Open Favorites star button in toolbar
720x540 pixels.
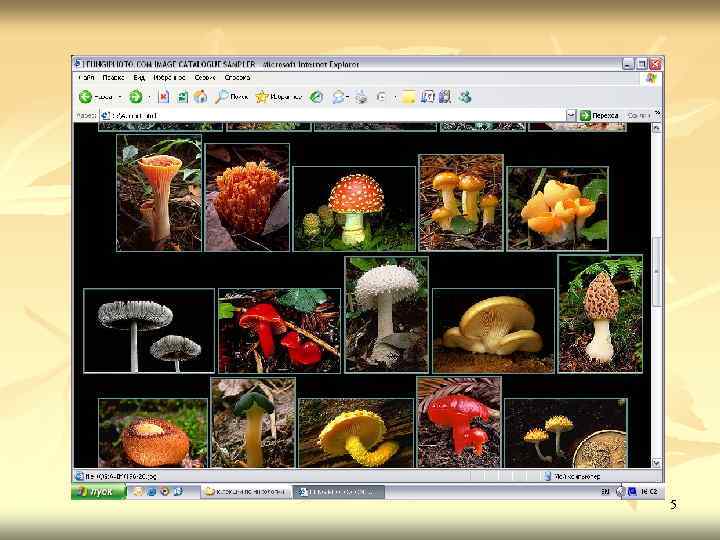click(279, 97)
